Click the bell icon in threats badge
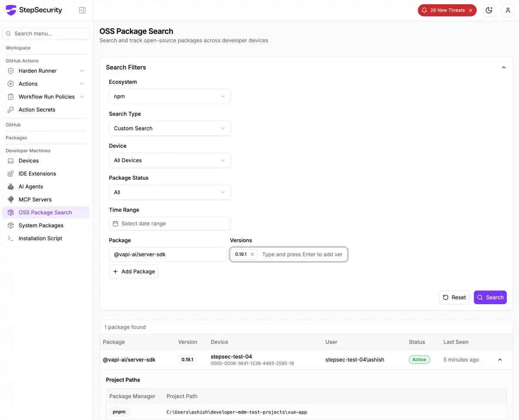519x420 pixels. [424, 10]
